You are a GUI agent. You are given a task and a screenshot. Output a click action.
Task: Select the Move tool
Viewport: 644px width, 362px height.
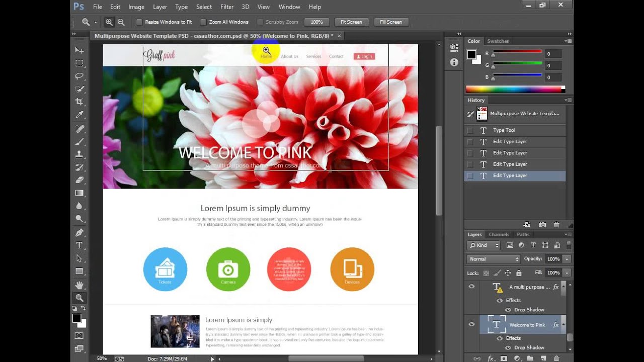[x=79, y=50]
